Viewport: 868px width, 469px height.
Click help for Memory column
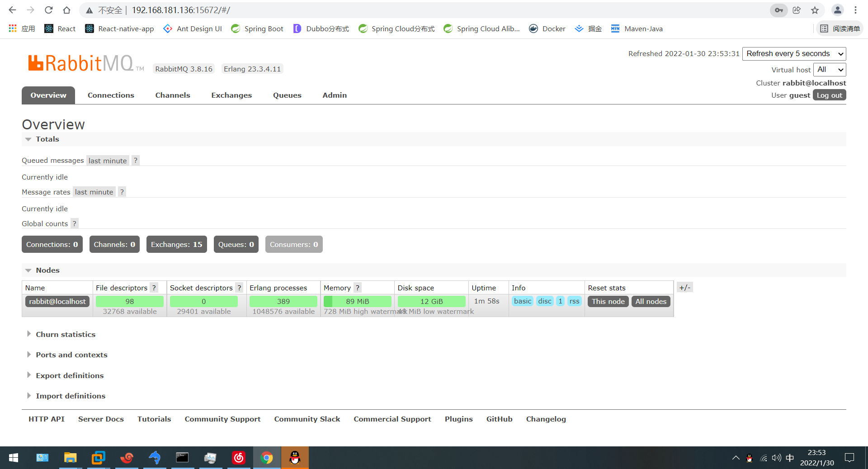click(358, 288)
